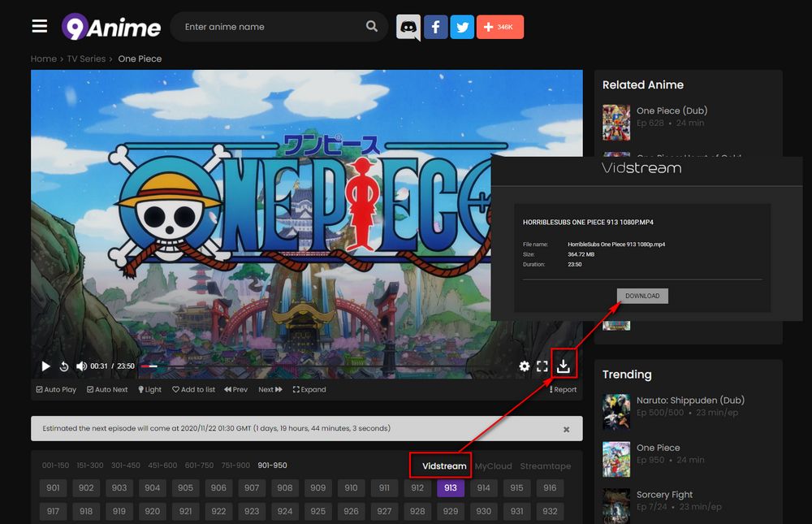Switch to the MyCloud server tab

coord(494,466)
